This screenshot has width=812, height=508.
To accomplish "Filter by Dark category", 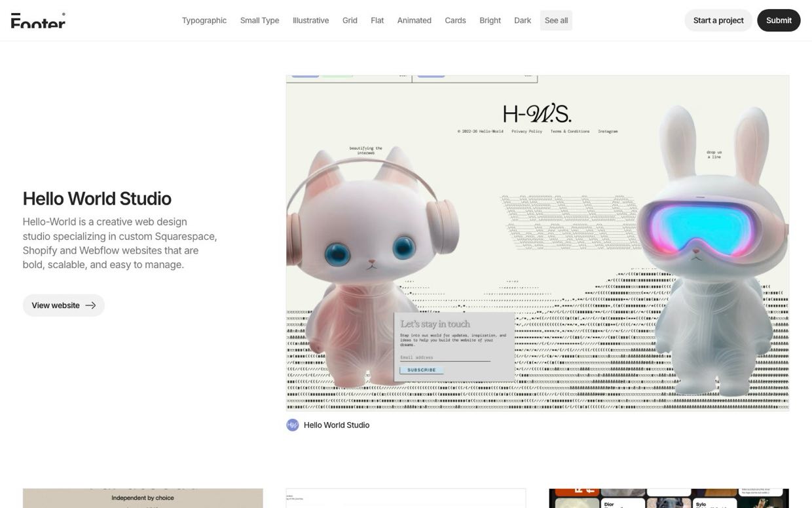I will click(523, 20).
